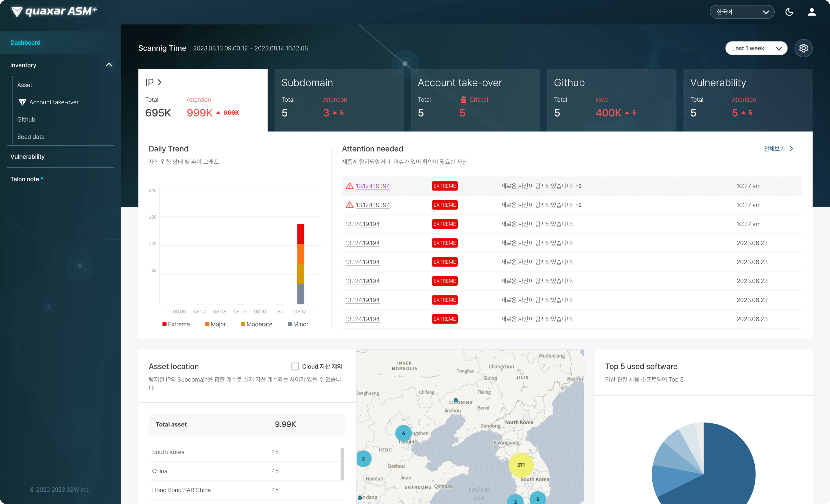
Task: Click the map cluster labeled 4
Action: (x=403, y=433)
